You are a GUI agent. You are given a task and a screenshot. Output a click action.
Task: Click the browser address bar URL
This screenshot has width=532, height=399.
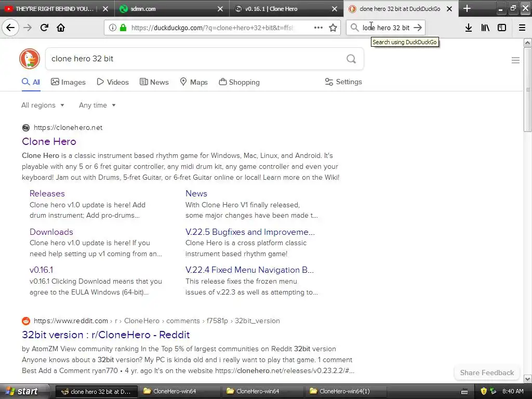212,28
